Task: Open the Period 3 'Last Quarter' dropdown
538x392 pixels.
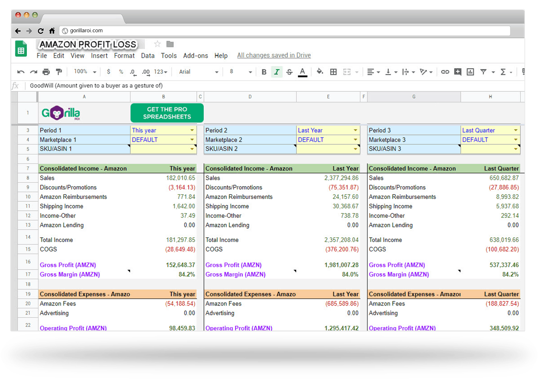Action: tap(515, 130)
